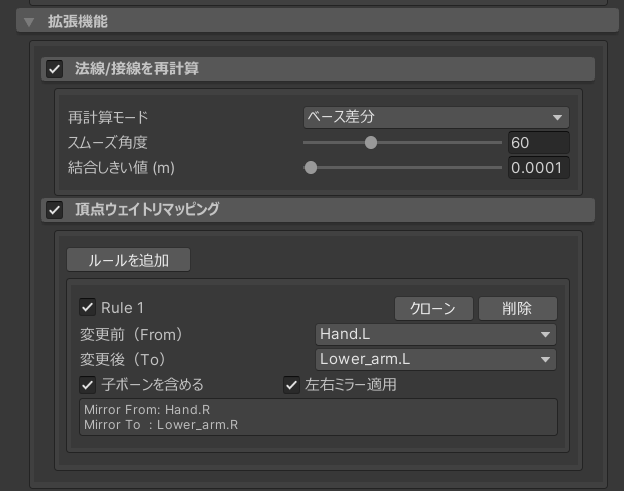Uncheck the Rule 1 checkbox
Viewport: 624px width, 491px height.
point(88,307)
